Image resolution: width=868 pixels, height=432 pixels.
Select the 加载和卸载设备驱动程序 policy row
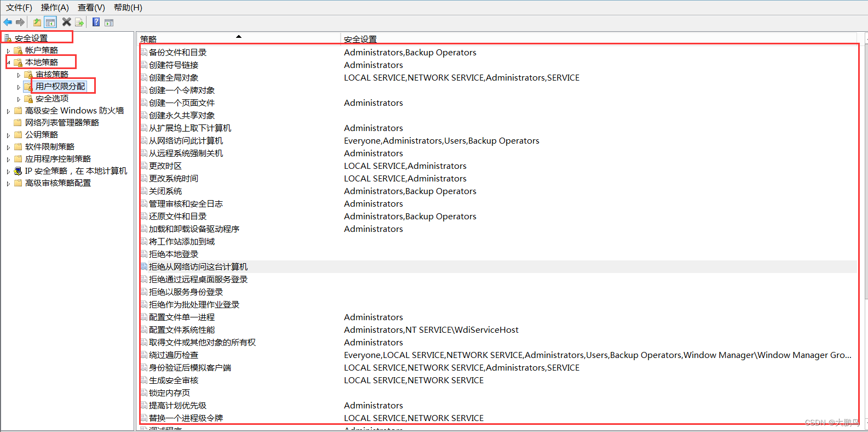(x=498, y=229)
